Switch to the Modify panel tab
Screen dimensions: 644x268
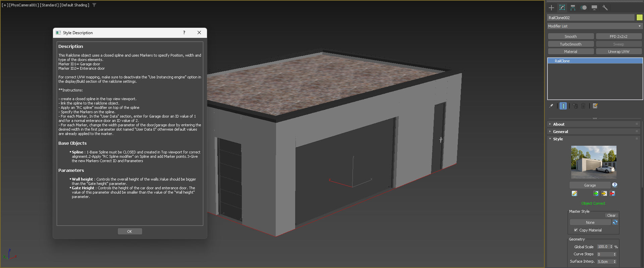point(562,8)
